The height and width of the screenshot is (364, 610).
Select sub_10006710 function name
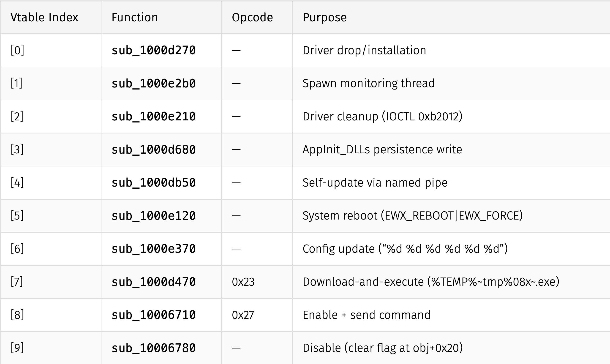[x=154, y=315]
